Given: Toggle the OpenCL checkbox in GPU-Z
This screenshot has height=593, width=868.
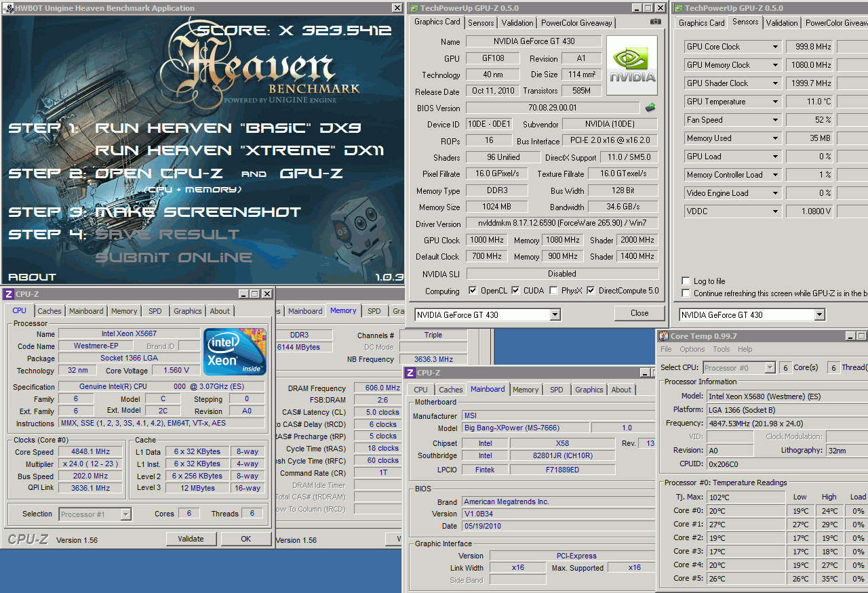Looking at the screenshot, I should click(473, 291).
